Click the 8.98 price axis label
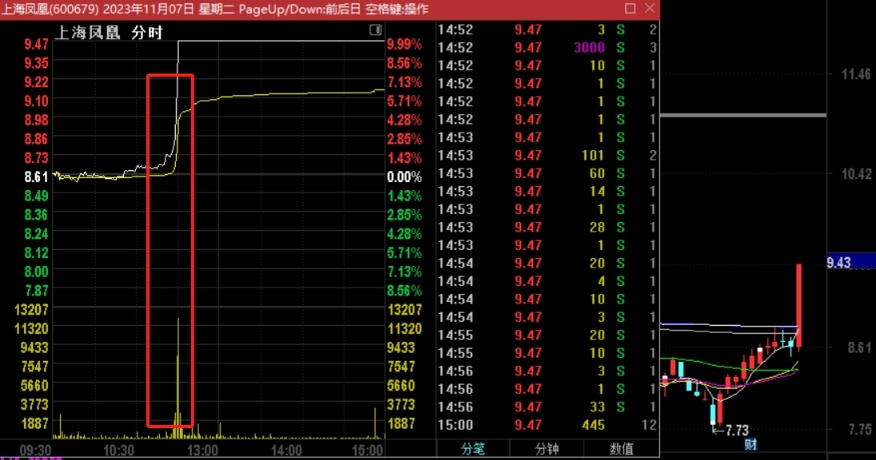876x460 pixels. coord(36,120)
